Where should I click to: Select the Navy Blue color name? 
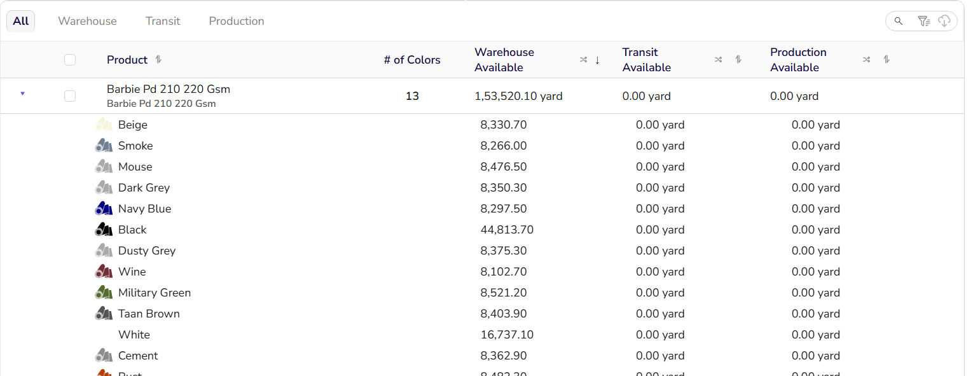[x=144, y=209]
